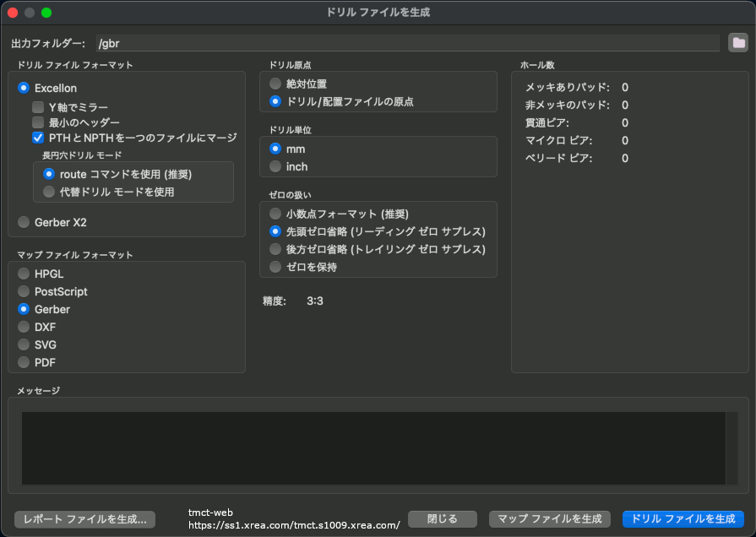Open the output folder browse icon
Screen dimensions: 756x537
pyautogui.click(x=737, y=43)
